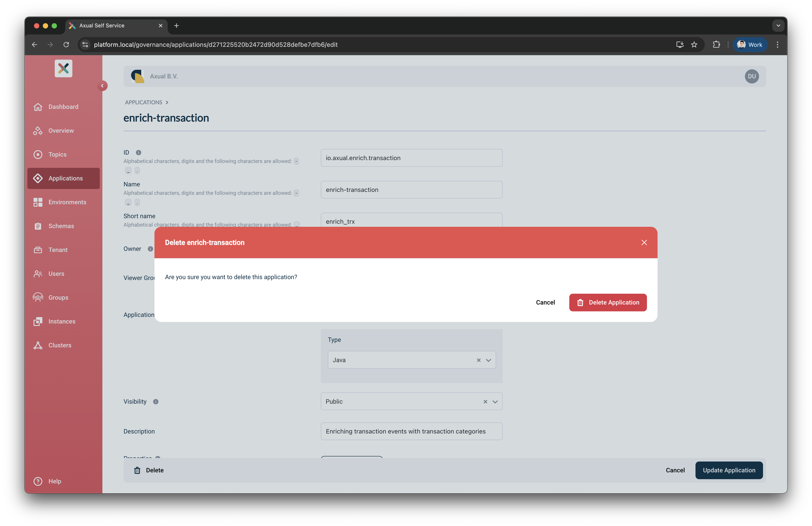The image size is (812, 526).
Task: Open browser extensions puzzle icon
Action: [716, 44]
